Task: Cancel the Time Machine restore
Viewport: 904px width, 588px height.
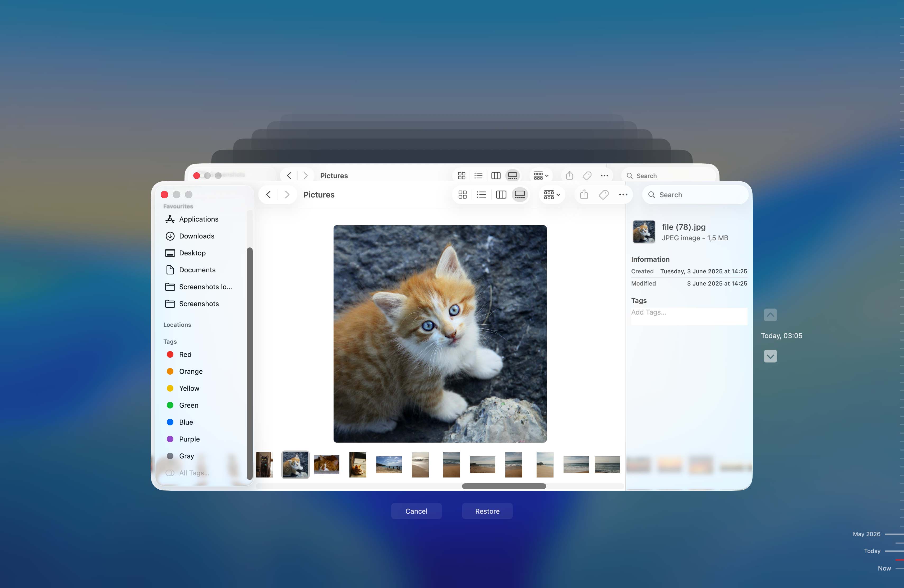Action: tap(416, 511)
